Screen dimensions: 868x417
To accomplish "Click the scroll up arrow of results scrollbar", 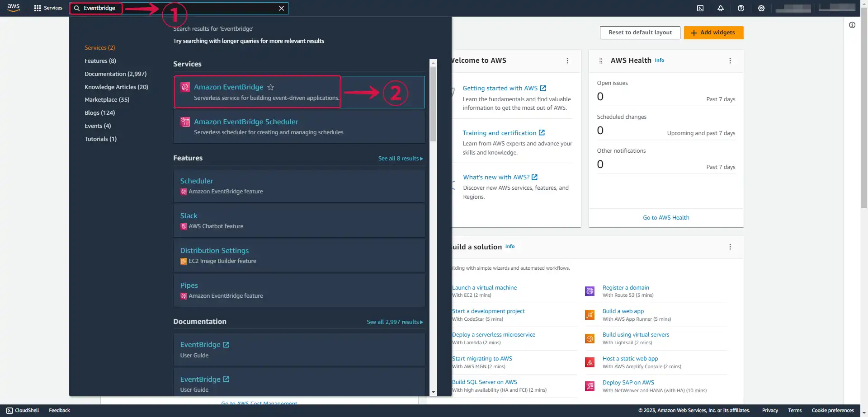I will [x=434, y=63].
